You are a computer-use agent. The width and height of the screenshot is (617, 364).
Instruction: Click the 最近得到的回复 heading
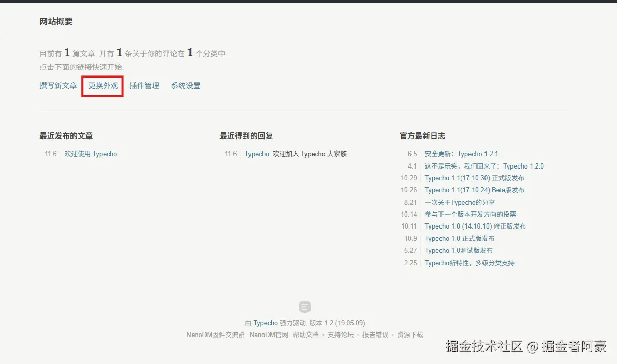(246, 135)
